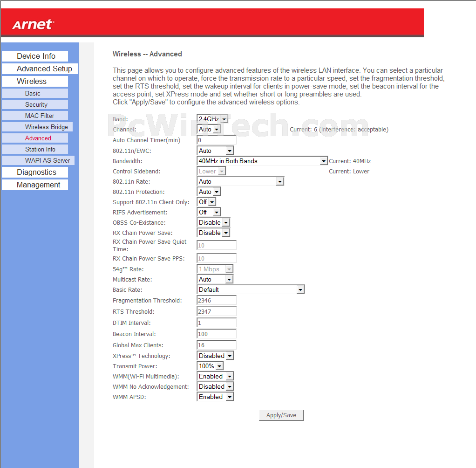Viewport: 476px width, 468px height.
Task: Open the WMM No Acknowledgement dropdown
Action: point(215,386)
